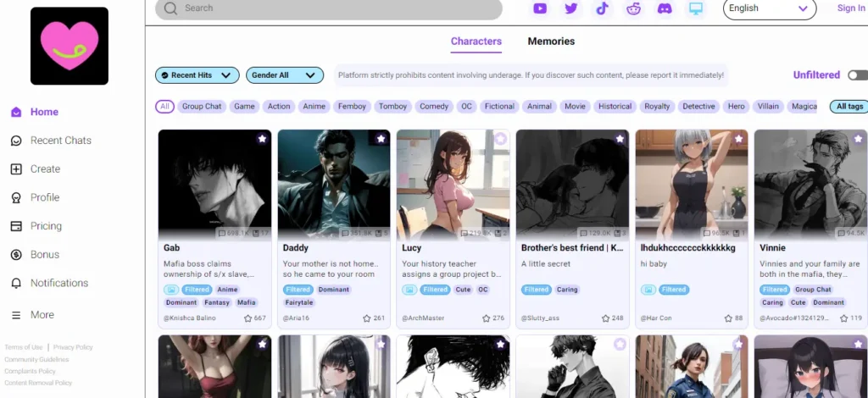Viewport: 868px width, 398px height.
Task: Click the Bonus coin icon in sidebar
Action: (x=16, y=255)
